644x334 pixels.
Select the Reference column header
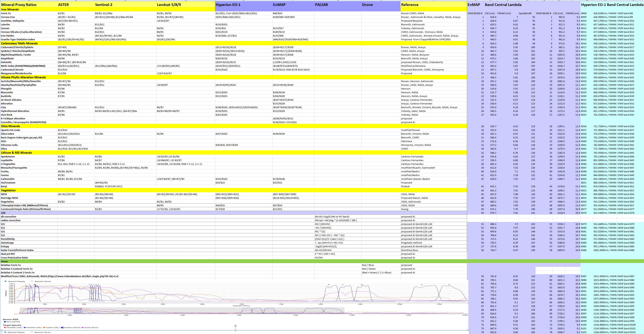(x=434, y=4)
